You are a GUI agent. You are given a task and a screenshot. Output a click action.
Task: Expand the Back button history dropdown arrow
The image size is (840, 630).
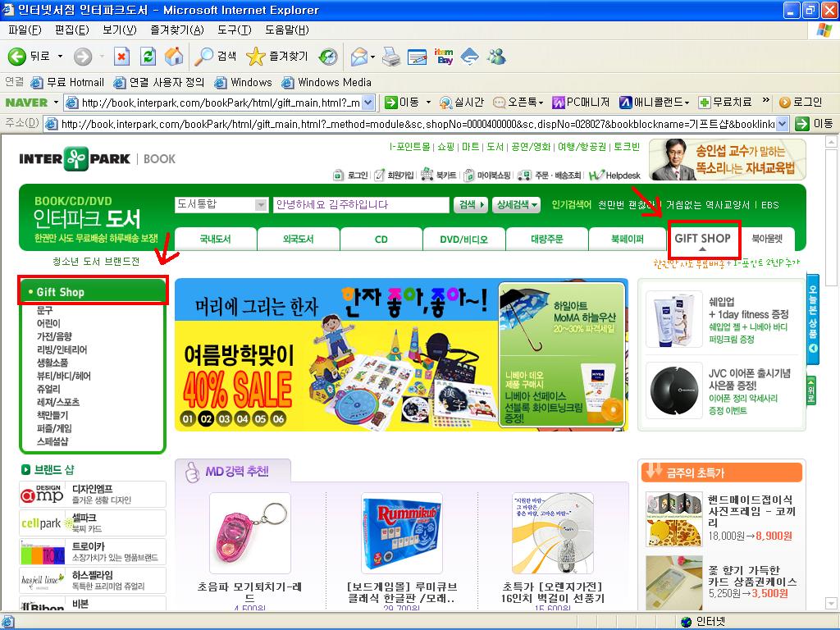click(60, 56)
